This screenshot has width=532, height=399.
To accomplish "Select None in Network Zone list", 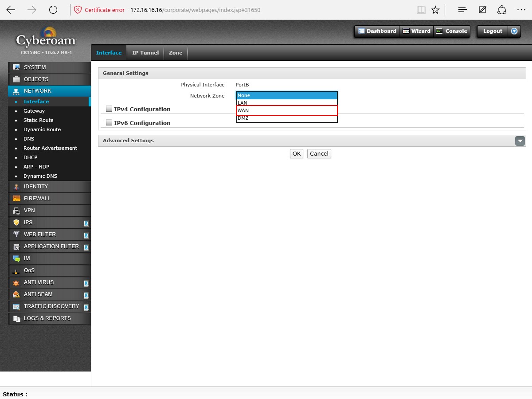I will pos(287,95).
